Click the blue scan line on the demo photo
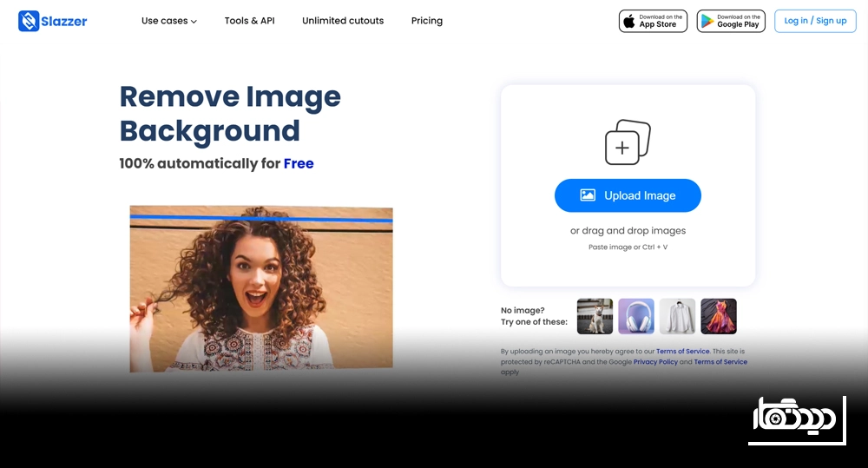This screenshot has height=468, width=868. 260,219
